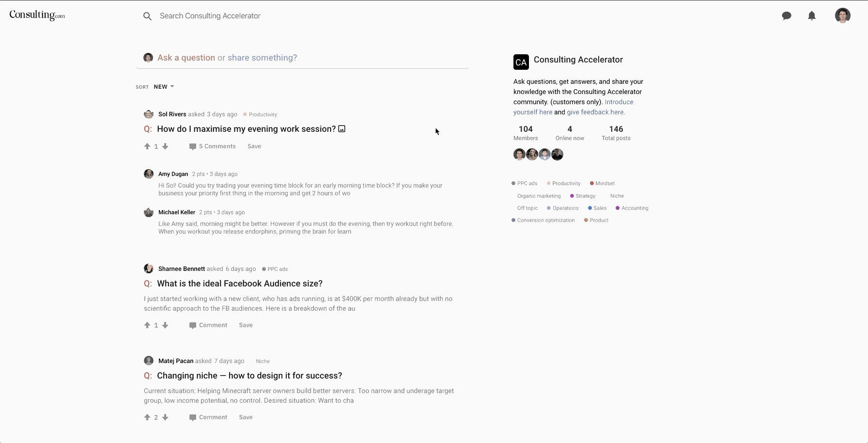
Task: Click the give feedback here link
Action: [x=595, y=112]
